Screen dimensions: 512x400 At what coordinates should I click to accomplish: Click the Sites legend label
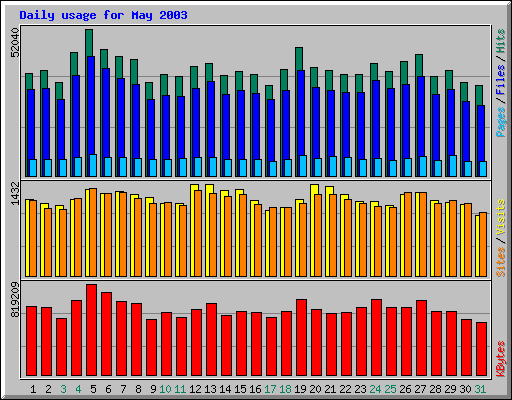point(500,262)
